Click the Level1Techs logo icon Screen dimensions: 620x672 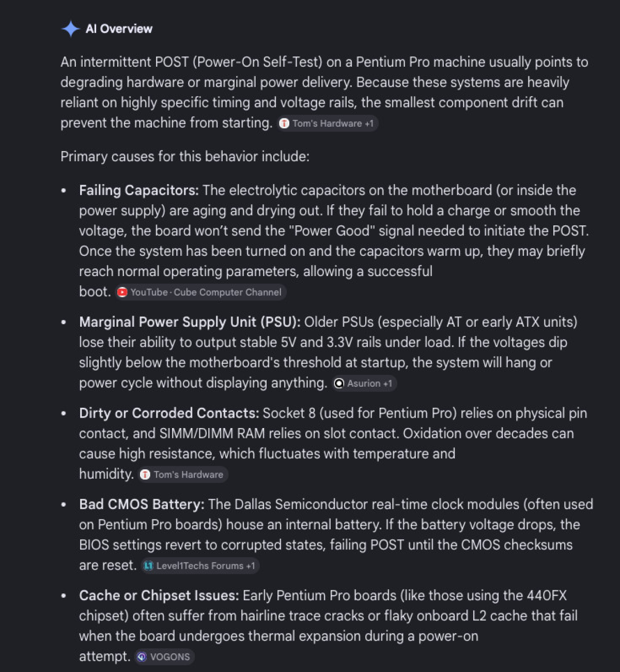pyautogui.click(x=148, y=566)
